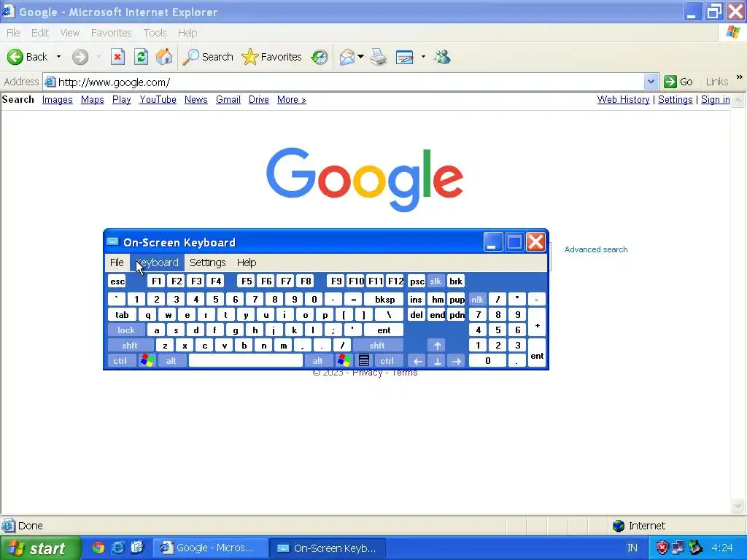Click the tab key on keyboard
The image size is (747, 560).
tap(122, 315)
